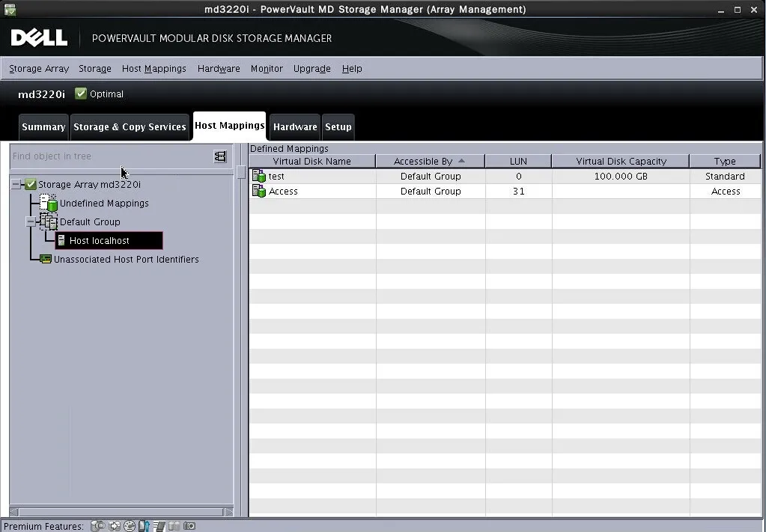This screenshot has height=532, width=766.
Task: Click the find-in-tree search icon
Action: (220, 156)
